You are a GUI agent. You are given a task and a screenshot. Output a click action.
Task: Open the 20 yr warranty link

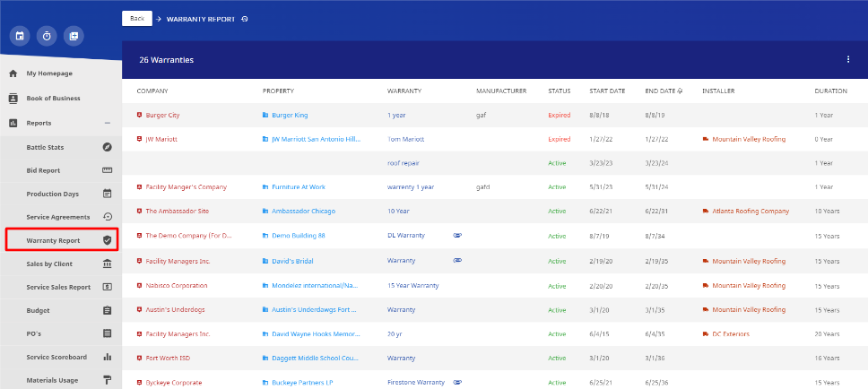[x=395, y=334]
